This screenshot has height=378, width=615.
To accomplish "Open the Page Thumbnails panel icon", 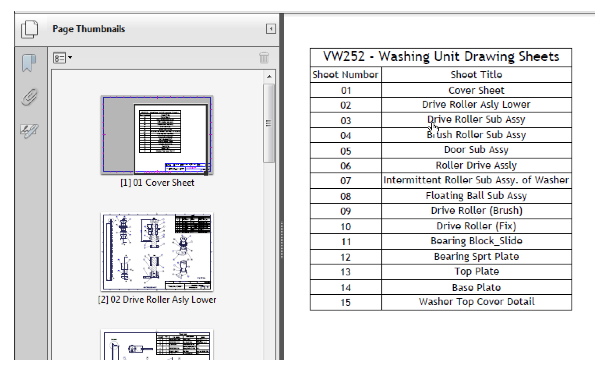I will pyautogui.click(x=30, y=29).
